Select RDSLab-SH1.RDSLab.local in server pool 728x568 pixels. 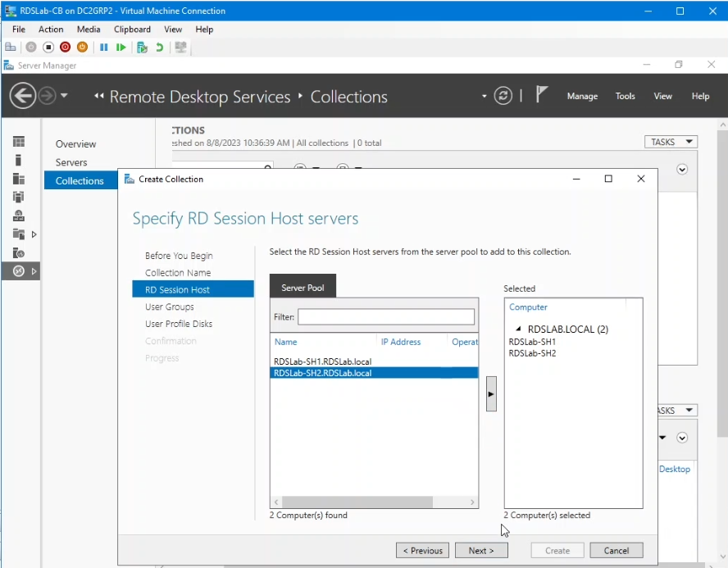(374, 361)
